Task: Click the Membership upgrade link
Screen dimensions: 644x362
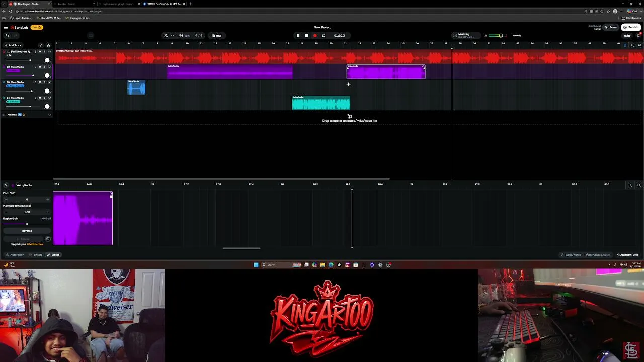Action: click(x=35, y=244)
